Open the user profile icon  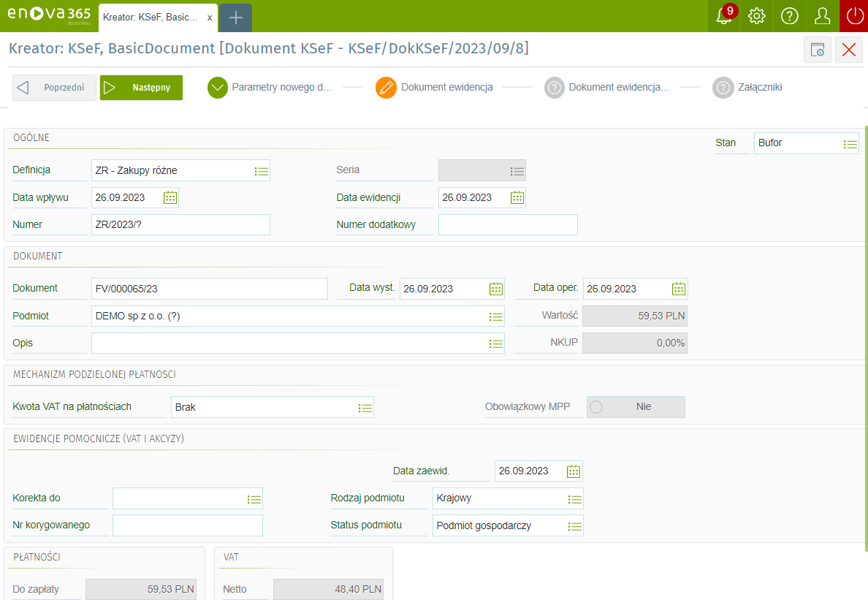click(823, 16)
